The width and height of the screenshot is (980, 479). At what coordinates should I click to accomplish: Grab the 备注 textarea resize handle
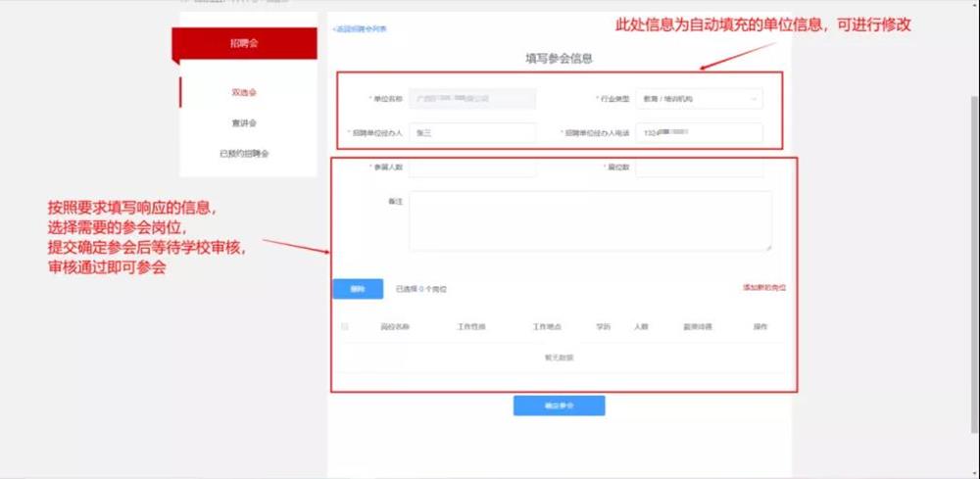point(768,248)
